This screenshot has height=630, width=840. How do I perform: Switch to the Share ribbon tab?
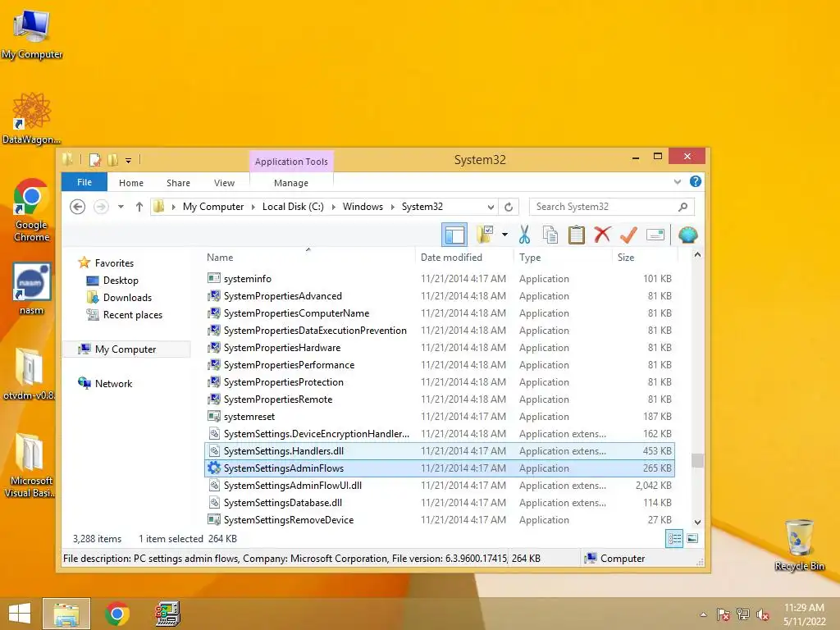point(178,183)
